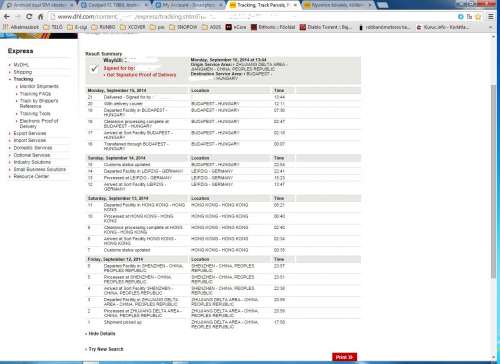This screenshot has width=500, height=364.
Task: Open the TELO bookmarks folder
Action: 53,27
